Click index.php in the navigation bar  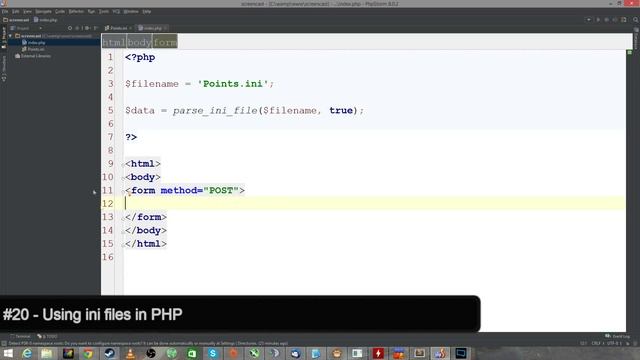tap(46, 20)
